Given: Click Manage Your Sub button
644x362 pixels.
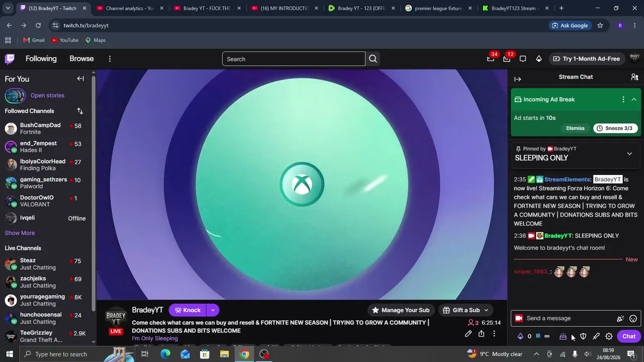Looking at the screenshot, I should 400,310.
